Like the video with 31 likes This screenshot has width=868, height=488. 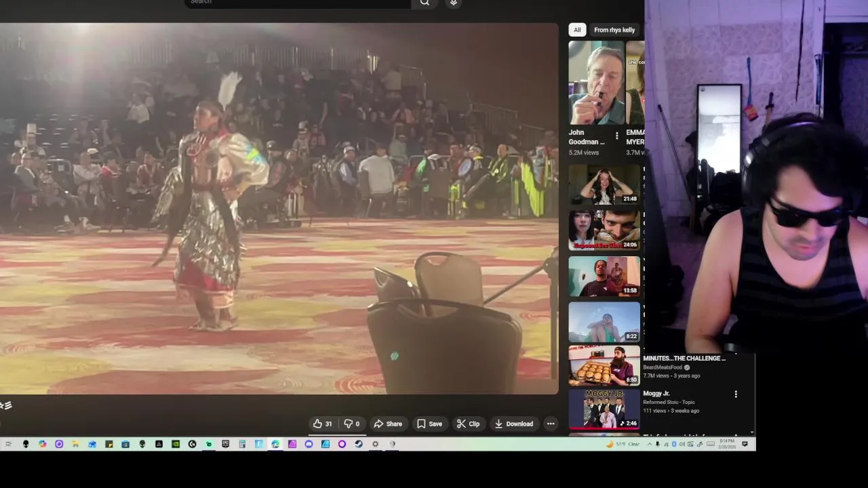(323, 424)
